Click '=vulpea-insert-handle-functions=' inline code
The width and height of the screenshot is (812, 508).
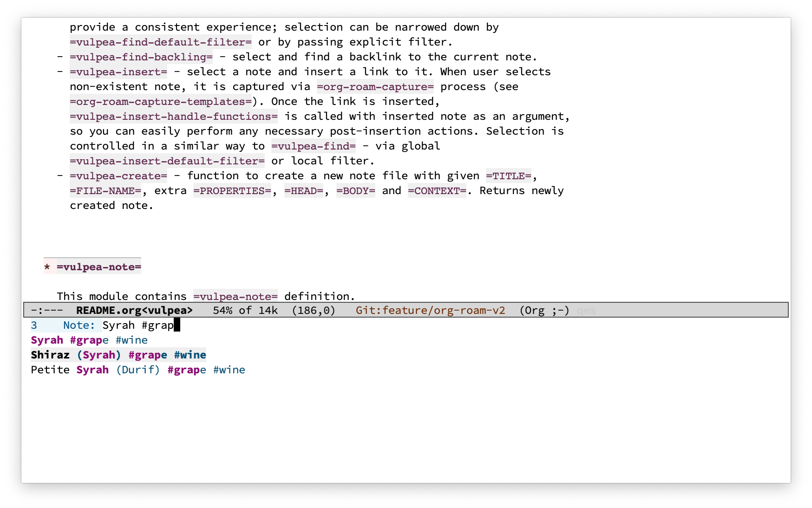pos(174,116)
